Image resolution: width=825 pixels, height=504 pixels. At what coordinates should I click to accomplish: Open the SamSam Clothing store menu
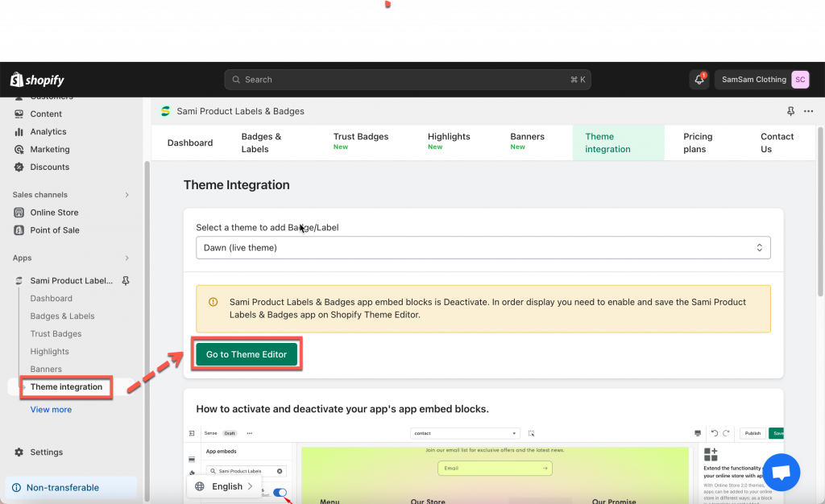(762, 80)
